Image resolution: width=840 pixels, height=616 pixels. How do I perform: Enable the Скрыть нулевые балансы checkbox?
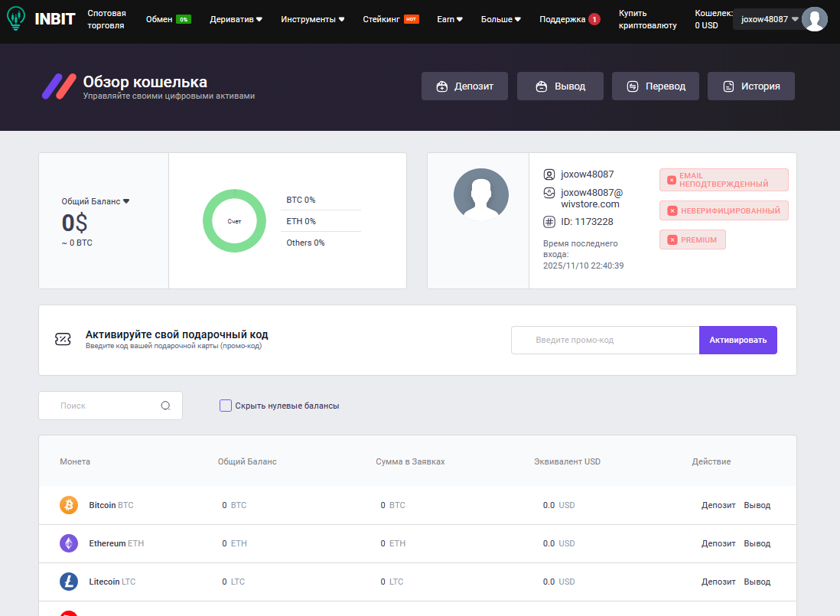(x=225, y=406)
